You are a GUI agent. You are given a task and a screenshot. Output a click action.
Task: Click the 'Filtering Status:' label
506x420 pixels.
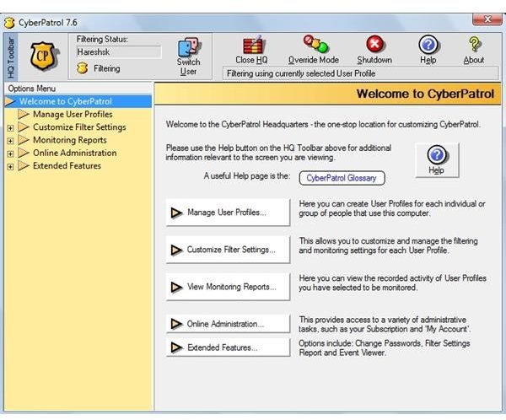(x=102, y=40)
